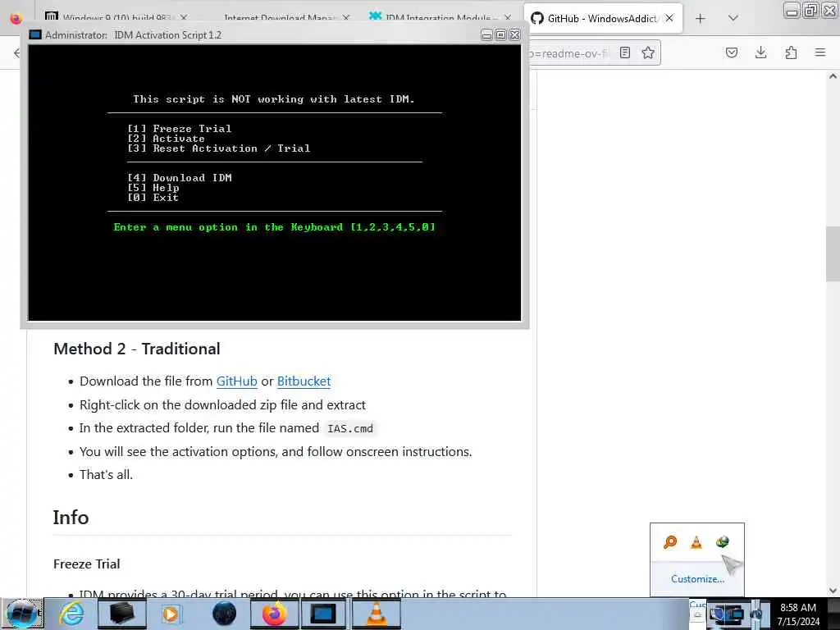Toggle the hidden tray icons arrow
The width and height of the screenshot is (840, 630).
click(697, 614)
